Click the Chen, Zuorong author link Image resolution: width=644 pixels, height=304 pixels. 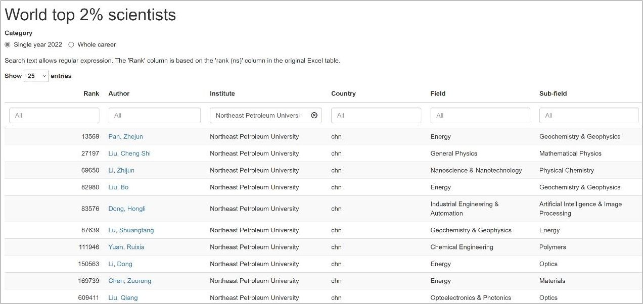point(129,281)
